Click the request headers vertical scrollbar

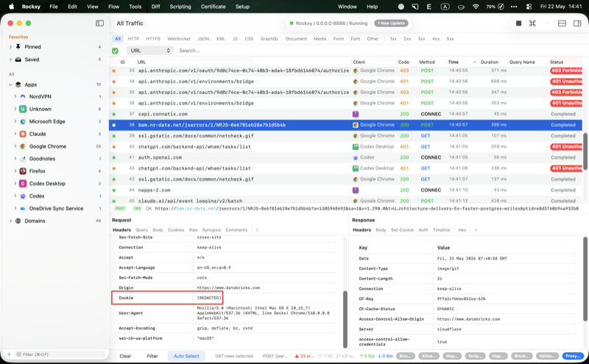(x=345, y=319)
